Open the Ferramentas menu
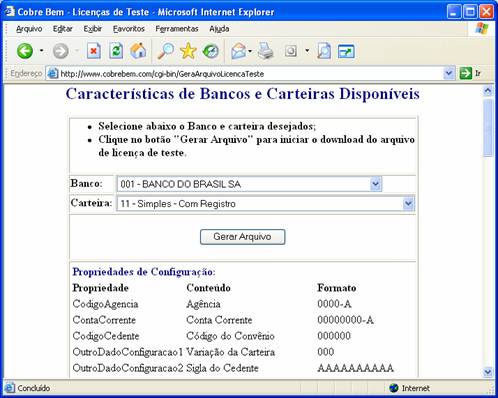Viewport: 498px width, 398px height. click(x=177, y=29)
